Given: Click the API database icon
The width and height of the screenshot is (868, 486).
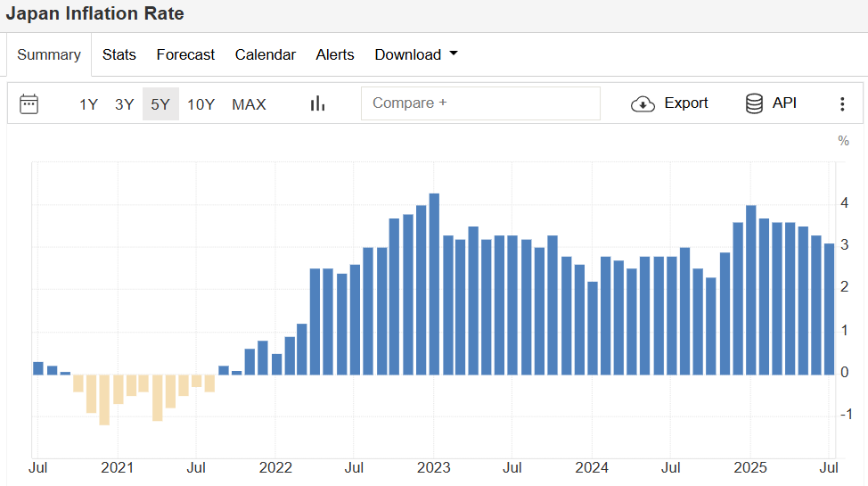Looking at the screenshot, I should pyautogui.click(x=754, y=103).
